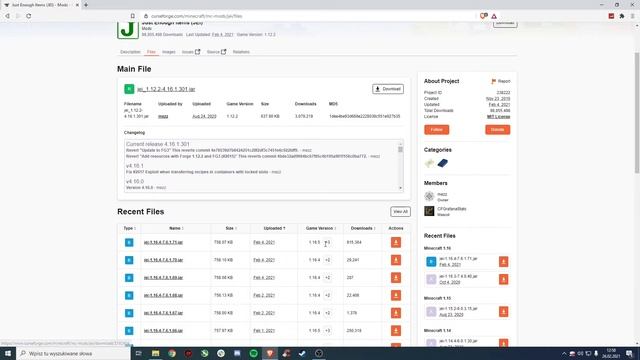Click the Just Enough Items project logo
640x360 pixels.
pos(128,30)
